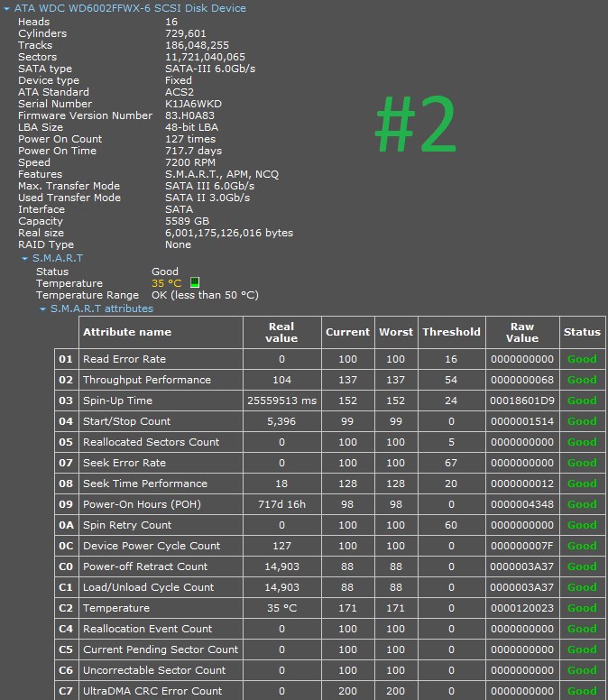Viewport: 608px width, 700px height.
Task: Select the Reallocated Sectors Count attribute
Action: pyautogui.click(x=151, y=442)
